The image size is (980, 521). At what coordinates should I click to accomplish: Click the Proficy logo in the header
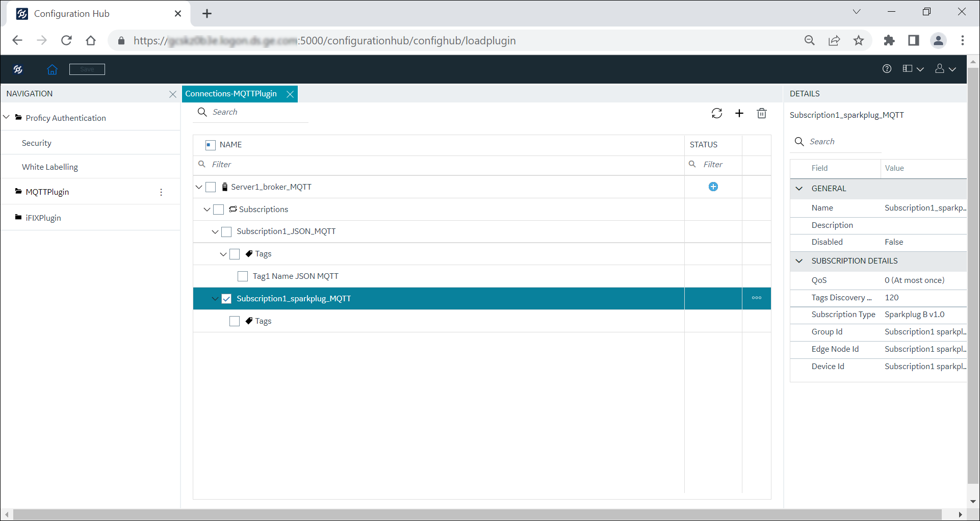(18, 69)
